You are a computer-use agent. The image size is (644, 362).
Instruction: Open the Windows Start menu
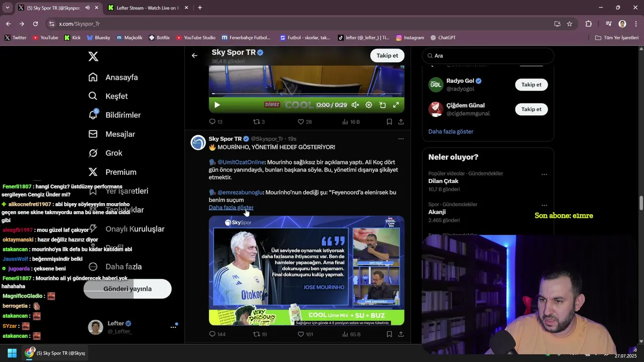coord(12,353)
